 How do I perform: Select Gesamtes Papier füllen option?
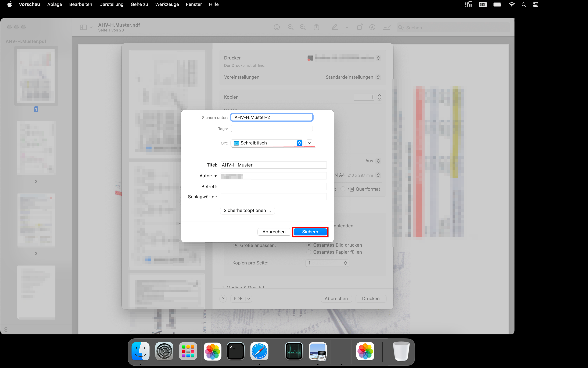pos(309,252)
